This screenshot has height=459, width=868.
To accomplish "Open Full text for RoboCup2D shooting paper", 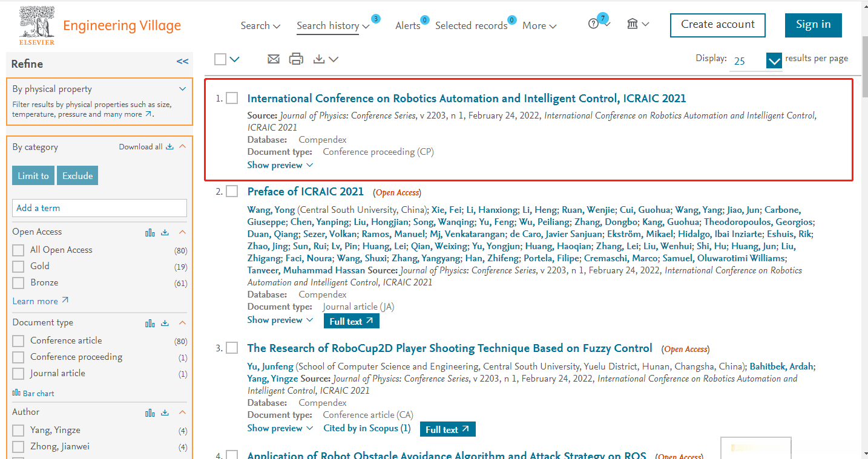I will point(447,429).
